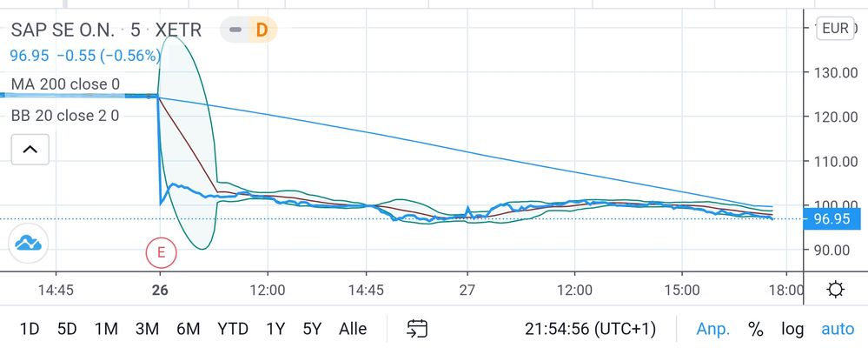Open chart settings gear icon
The image size is (868, 348).
(836, 290)
